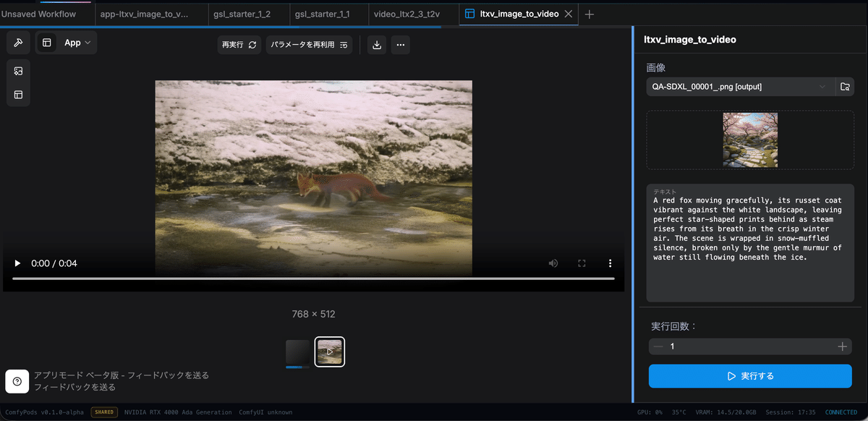868x421 pixels.
Task: Open video player overflow menu
Action: [x=610, y=263]
